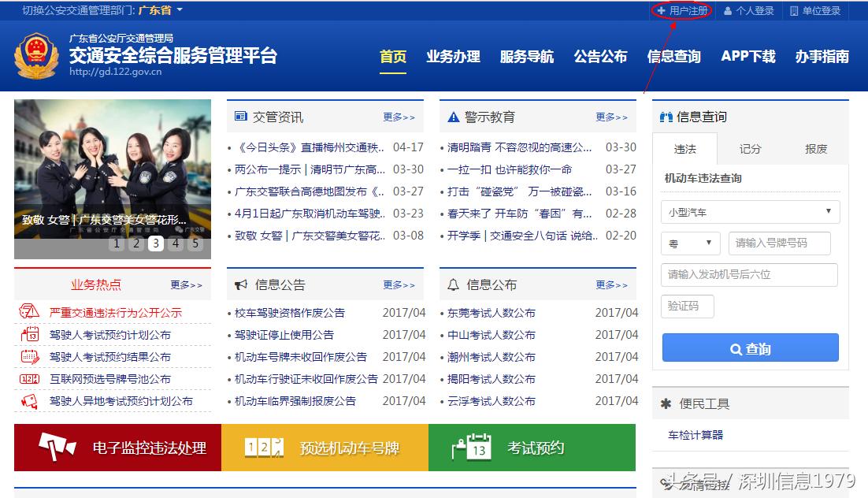Click the 便民工具 asterisk icon
This screenshot has width=868, height=498.
pyautogui.click(x=666, y=403)
